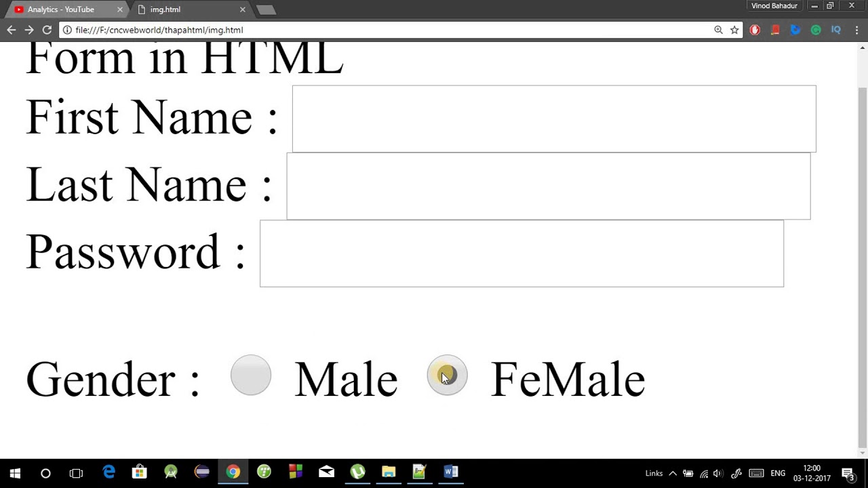The width and height of the screenshot is (868, 488).
Task: Open the green round app on taskbar
Action: pyautogui.click(x=264, y=472)
